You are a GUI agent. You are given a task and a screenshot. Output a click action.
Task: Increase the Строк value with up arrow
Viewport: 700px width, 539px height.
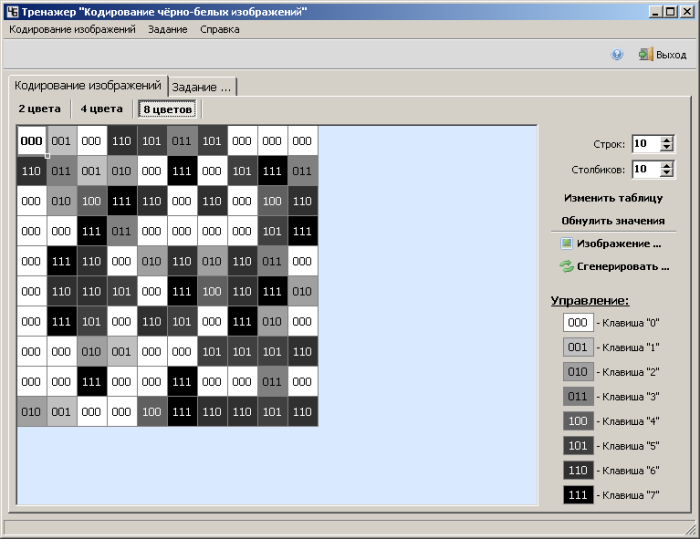(x=667, y=140)
